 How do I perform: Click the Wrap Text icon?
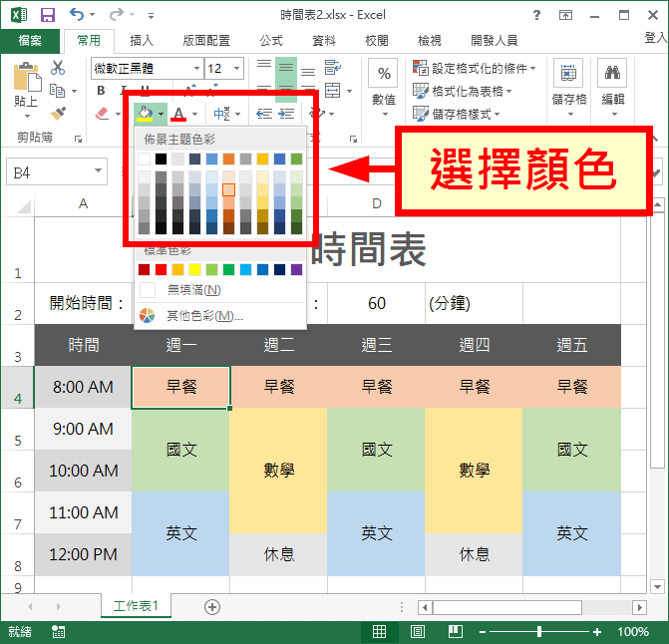332,68
